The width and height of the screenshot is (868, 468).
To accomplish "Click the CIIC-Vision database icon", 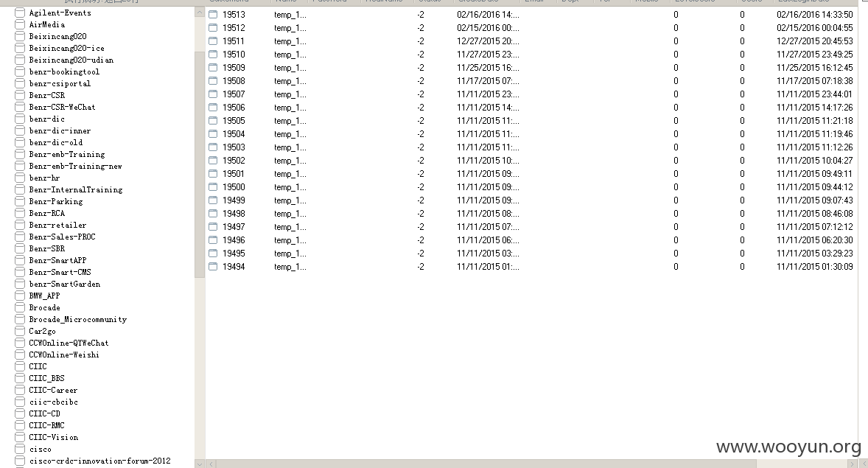I will pos(20,437).
